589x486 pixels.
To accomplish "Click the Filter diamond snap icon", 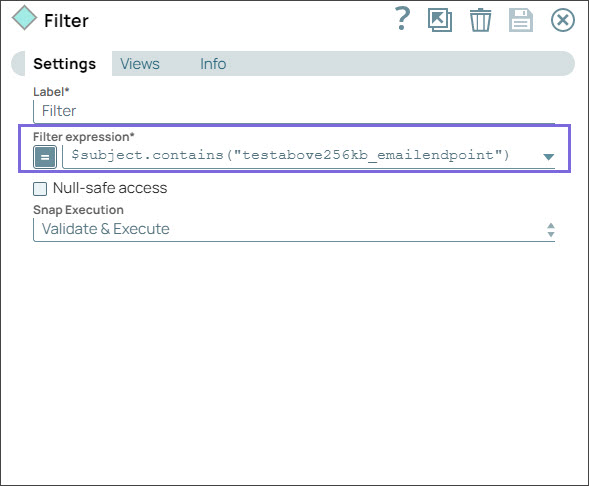I will (x=24, y=18).
